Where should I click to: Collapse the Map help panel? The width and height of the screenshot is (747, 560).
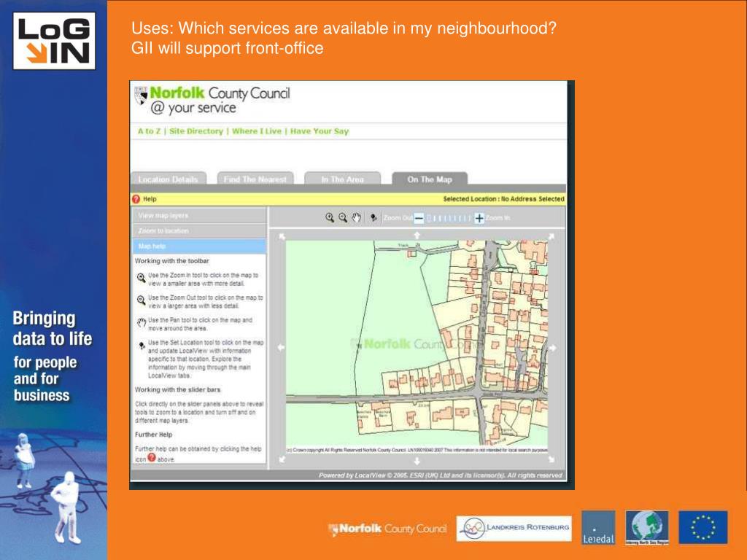coord(199,246)
